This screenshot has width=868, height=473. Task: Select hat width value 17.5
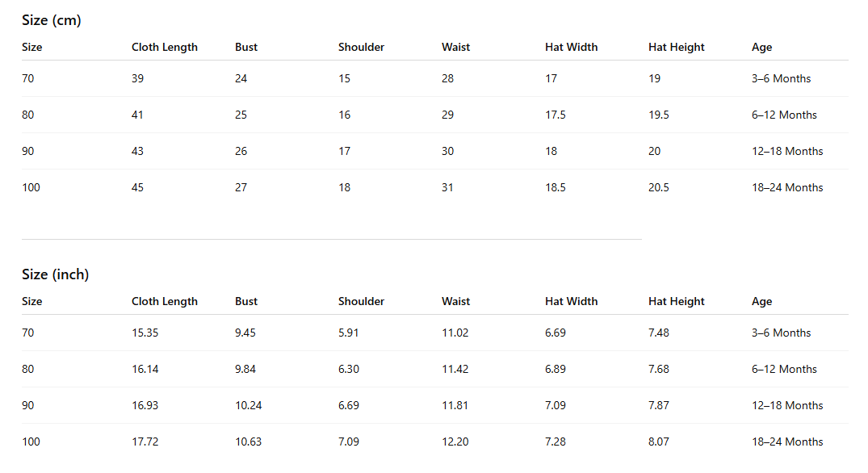[x=555, y=115]
